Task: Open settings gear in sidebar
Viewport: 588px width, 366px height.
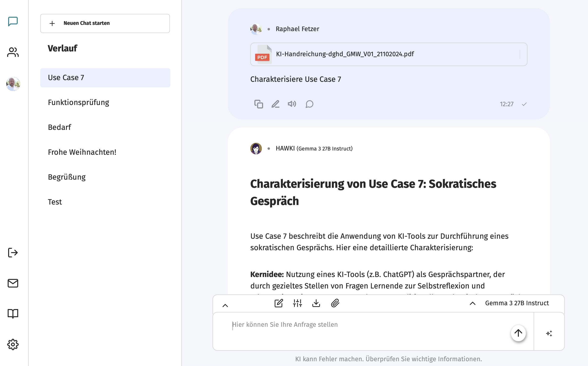Action: tap(13, 345)
